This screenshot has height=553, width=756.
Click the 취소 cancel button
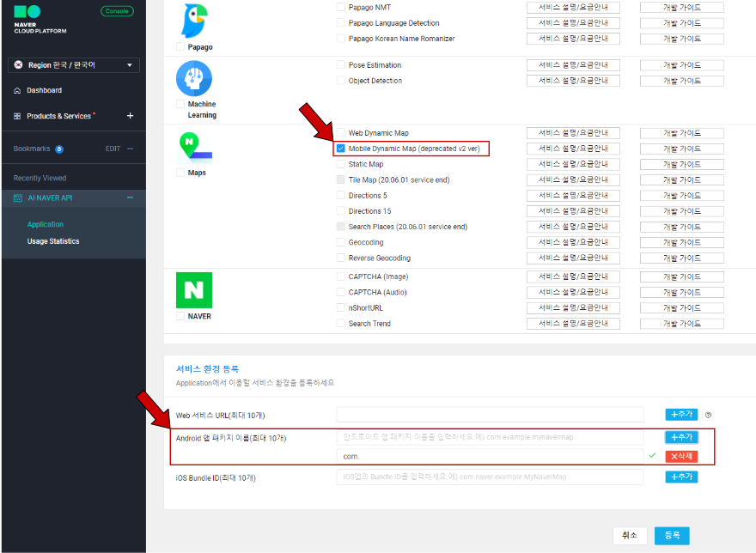(x=629, y=535)
